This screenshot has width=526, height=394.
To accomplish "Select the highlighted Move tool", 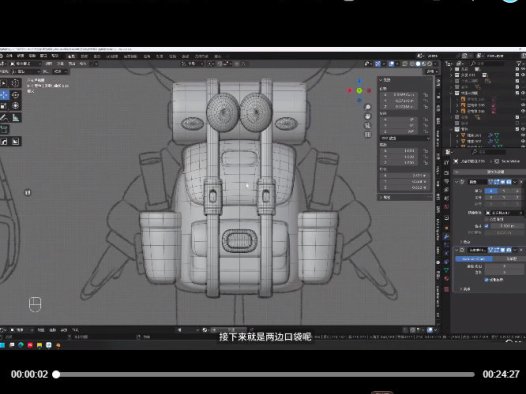I will coord(4,95).
